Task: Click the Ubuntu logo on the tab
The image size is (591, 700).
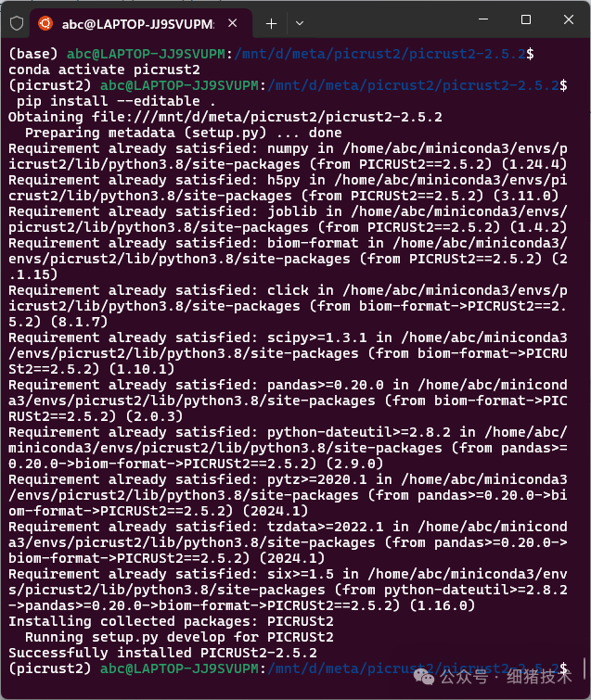Action: tap(45, 20)
